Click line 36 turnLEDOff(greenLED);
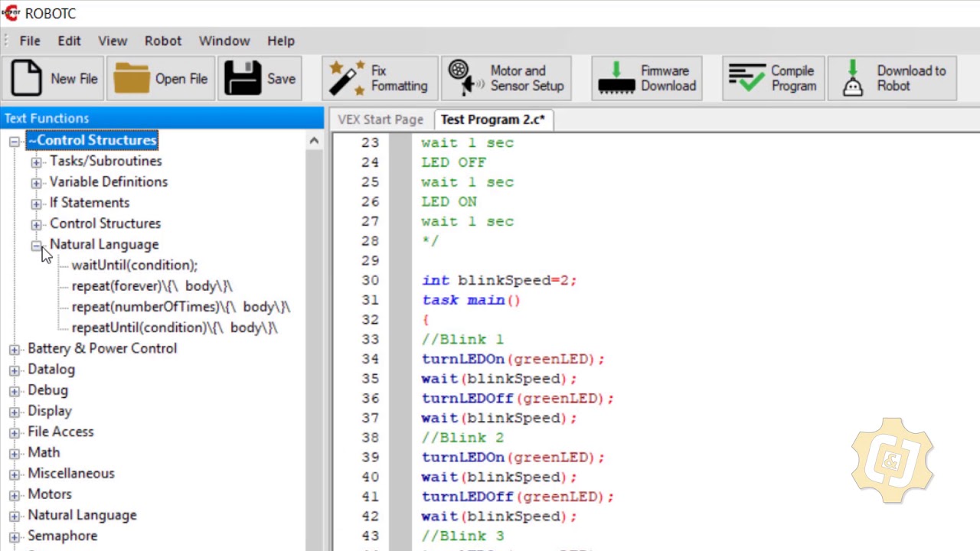This screenshot has width=980, height=551. tap(518, 398)
